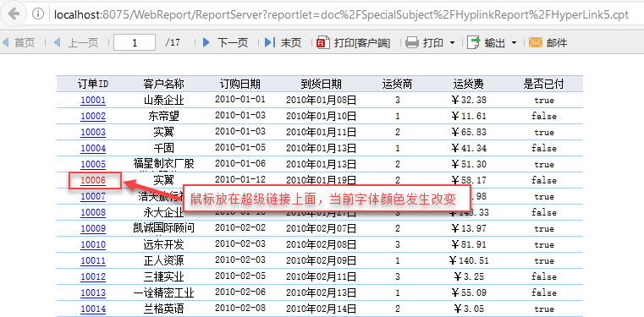Click the /17 total pages label
644x317 pixels.
(x=173, y=42)
